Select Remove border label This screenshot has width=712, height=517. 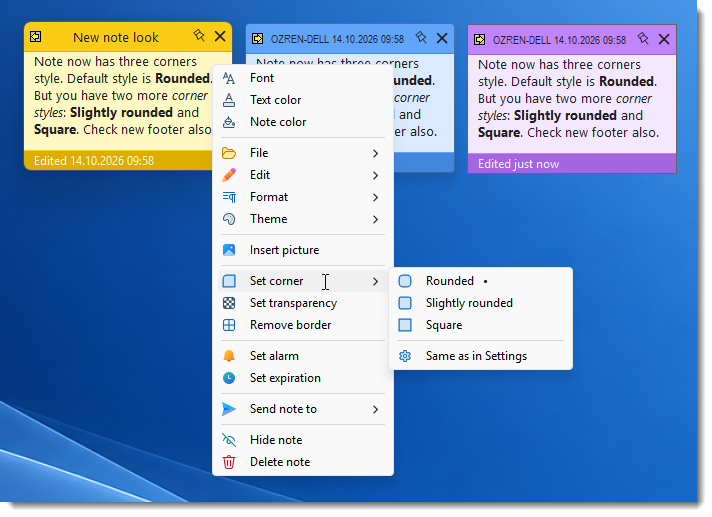[291, 325]
